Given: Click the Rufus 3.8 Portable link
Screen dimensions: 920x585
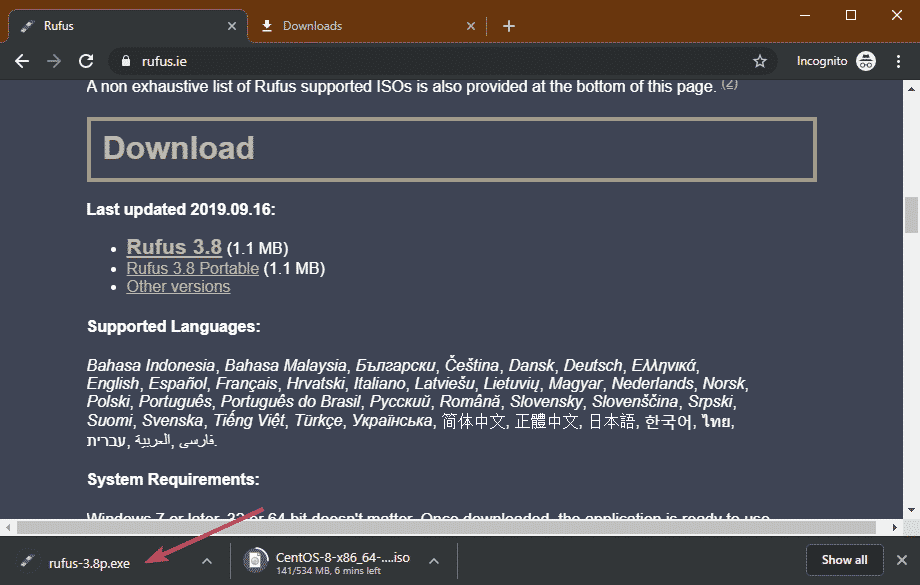Looking at the screenshot, I should pyautogui.click(x=192, y=268).
